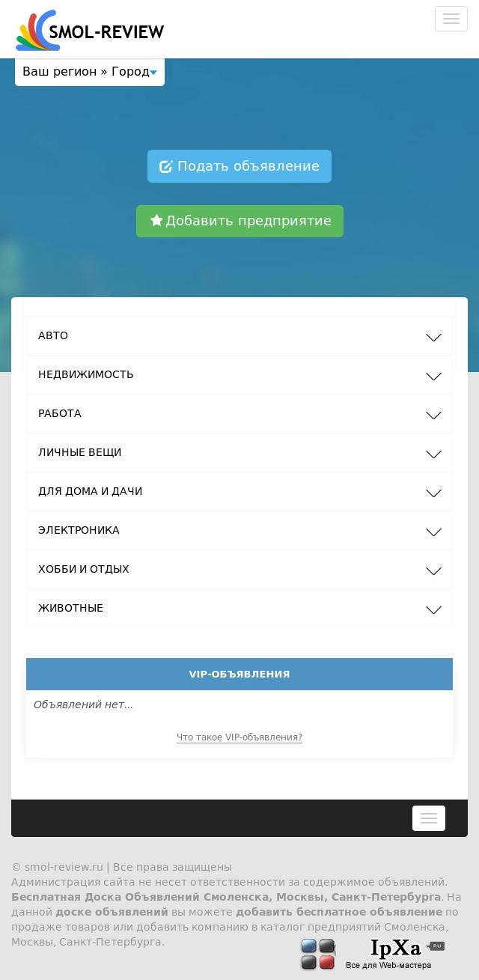This screenshot has width=479, height=980.
Task: Click the Добавить предприятие button
Action: [x=239, y=221]
